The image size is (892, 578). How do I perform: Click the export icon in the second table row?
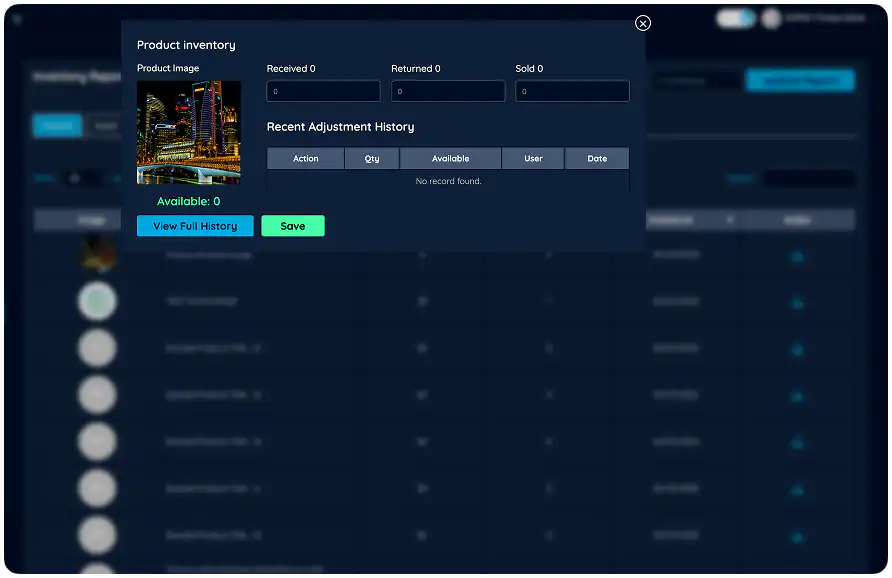[x=796, y=301]
